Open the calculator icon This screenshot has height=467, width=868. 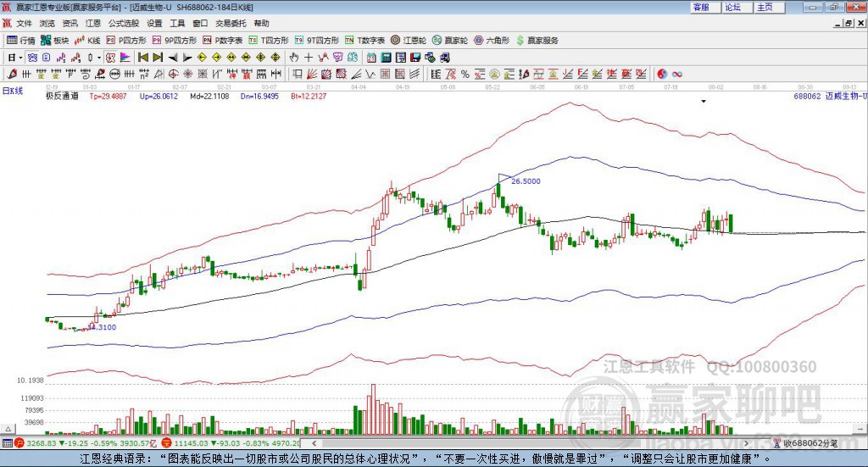386,57
